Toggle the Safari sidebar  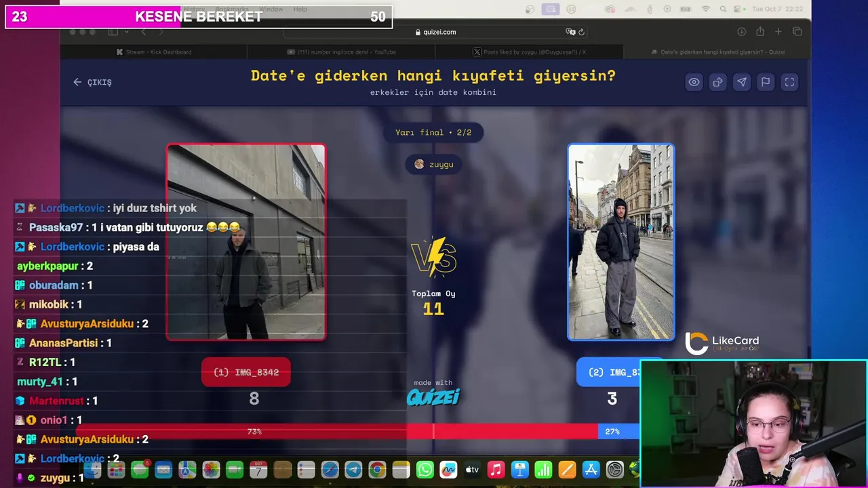click(113, 32)
